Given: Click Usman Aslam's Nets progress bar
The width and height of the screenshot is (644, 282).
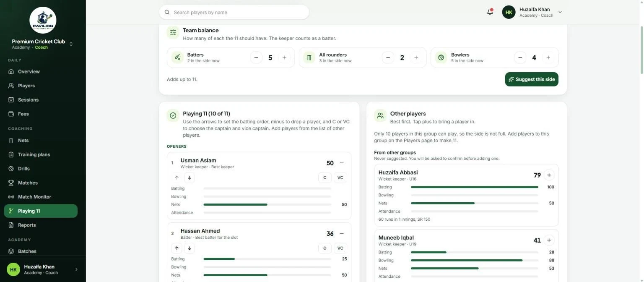Looking at the screenshot, I should pyautogui.click(x=267, y=205).
